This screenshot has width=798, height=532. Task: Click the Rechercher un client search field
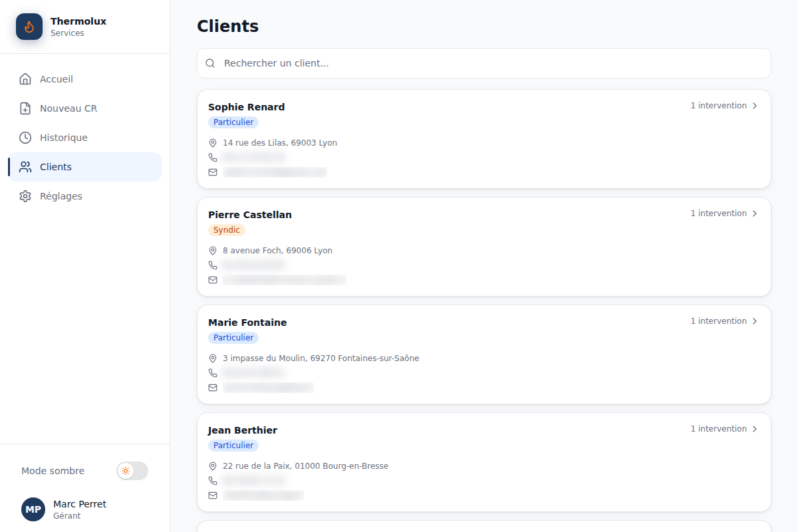[x=484, y=63]
